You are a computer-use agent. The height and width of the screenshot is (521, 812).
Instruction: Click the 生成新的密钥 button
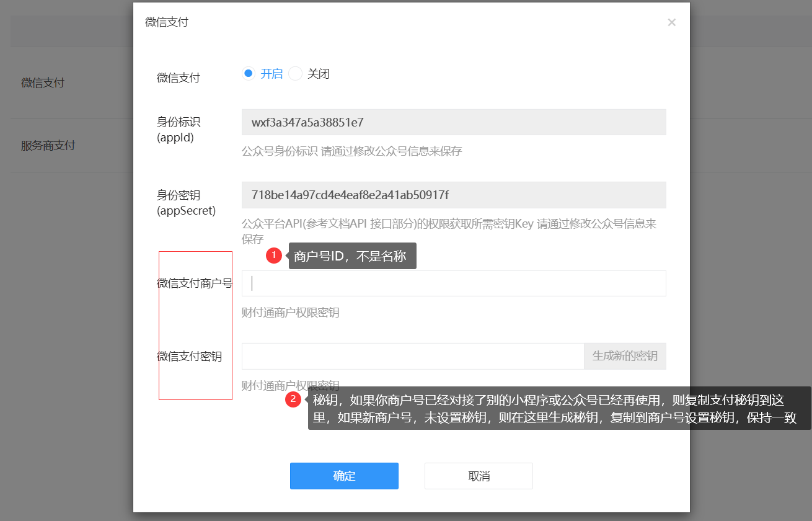coord(625,356)
